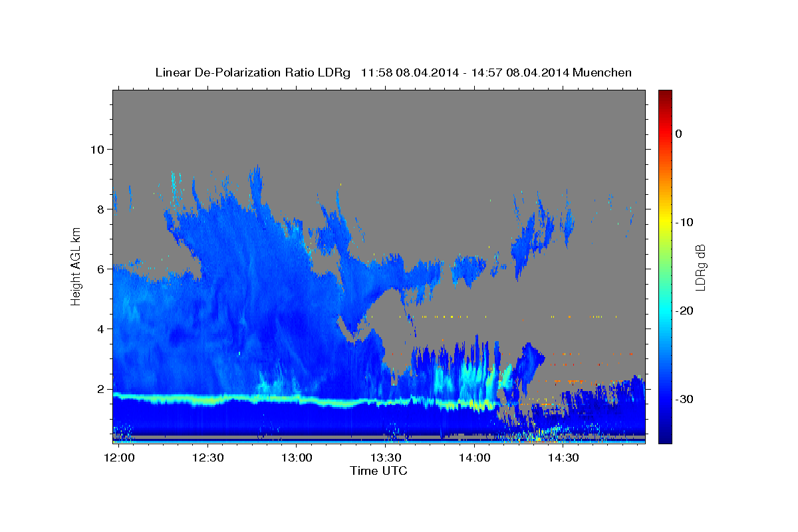This screenshot has height=532, width=798.
Task: Click the 14:00 time tick label
Action: click(x=475, y=458)
